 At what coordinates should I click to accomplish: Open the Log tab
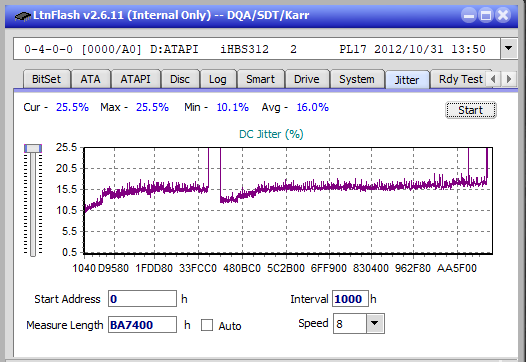coord(218,79)
